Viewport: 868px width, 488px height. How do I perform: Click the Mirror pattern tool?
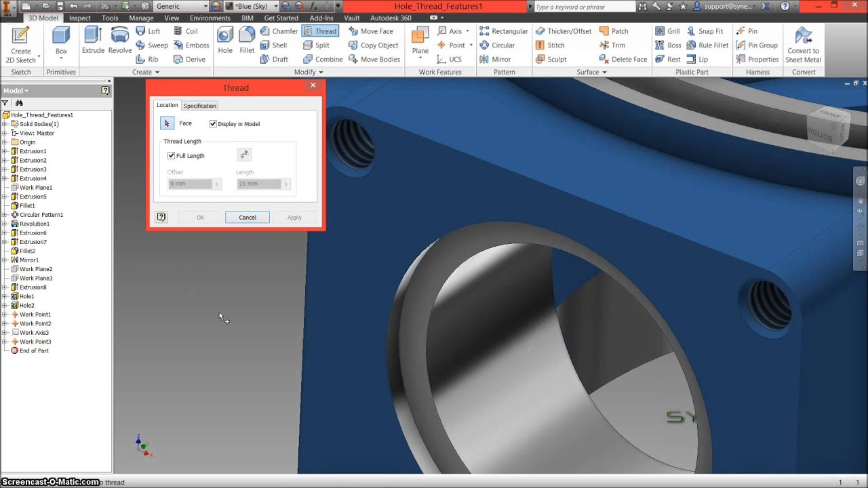(495, 60)
